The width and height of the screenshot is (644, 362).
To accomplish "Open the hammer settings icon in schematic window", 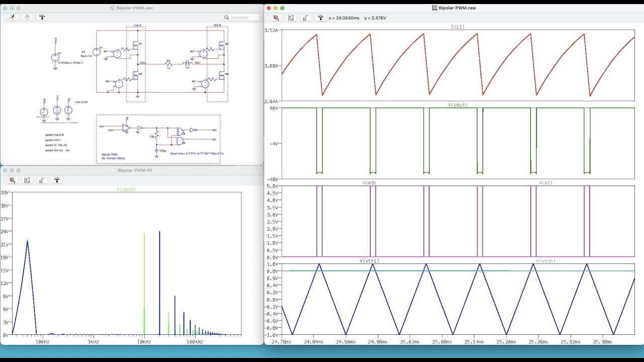I will click(x=42, y=17).
